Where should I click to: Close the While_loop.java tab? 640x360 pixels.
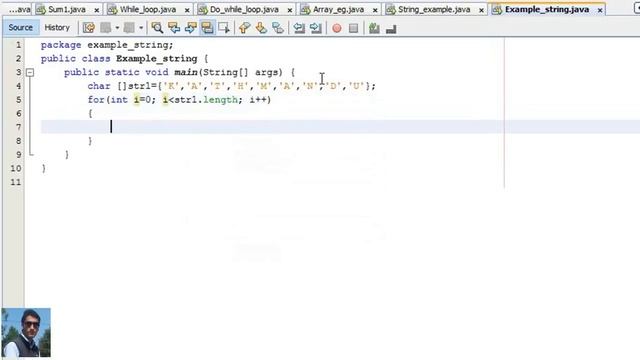pos(187,10)
